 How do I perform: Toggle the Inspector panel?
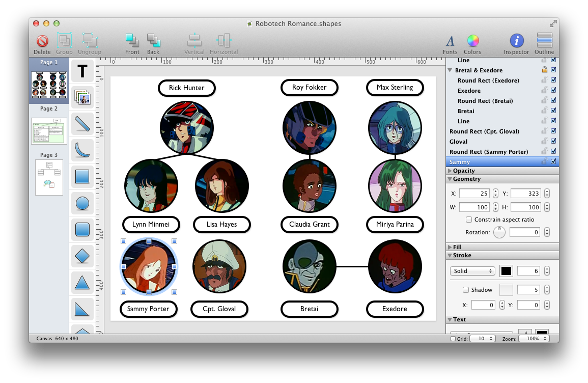(x=516, y=41)
